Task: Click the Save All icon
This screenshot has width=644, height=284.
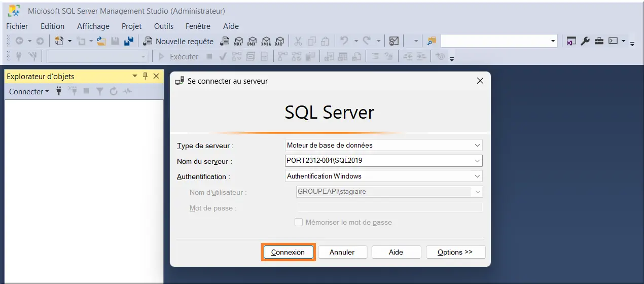Action: pos(129,41)
